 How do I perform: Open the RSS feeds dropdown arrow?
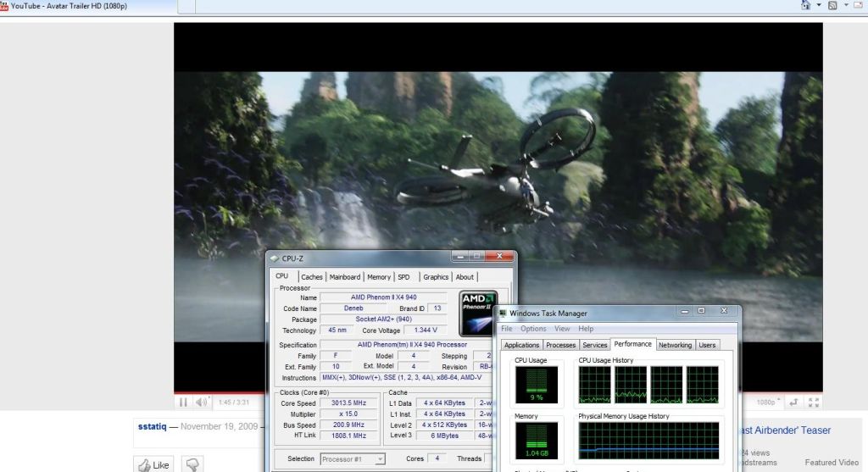[x=845, y=6]
